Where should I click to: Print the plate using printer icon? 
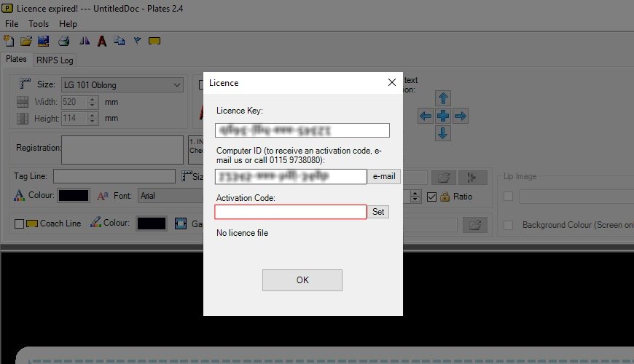(x=64, y=41)
